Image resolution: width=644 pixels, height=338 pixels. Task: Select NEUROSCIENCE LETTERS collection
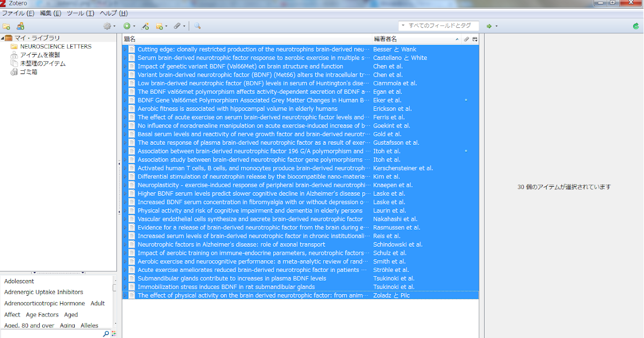[x=56, y=47]
